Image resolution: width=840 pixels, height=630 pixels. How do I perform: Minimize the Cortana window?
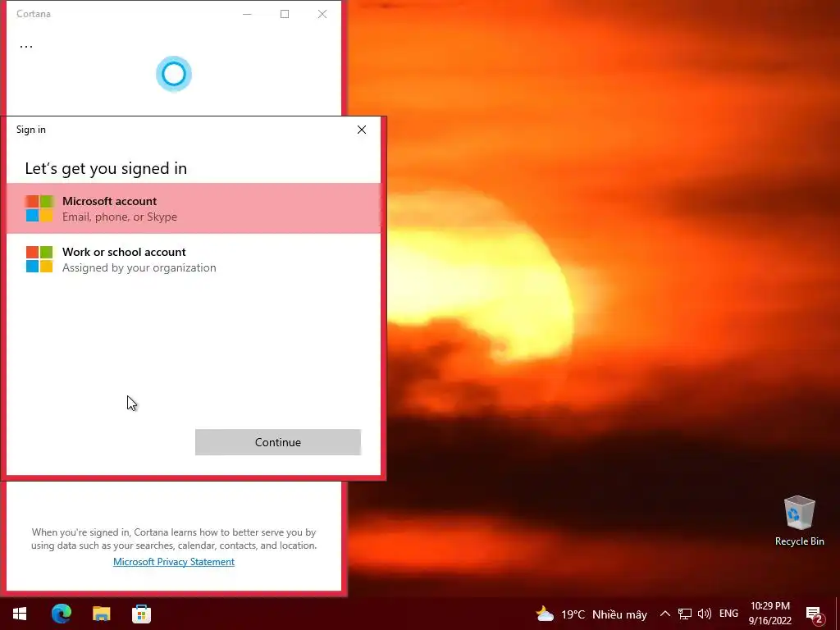point(247,14)
